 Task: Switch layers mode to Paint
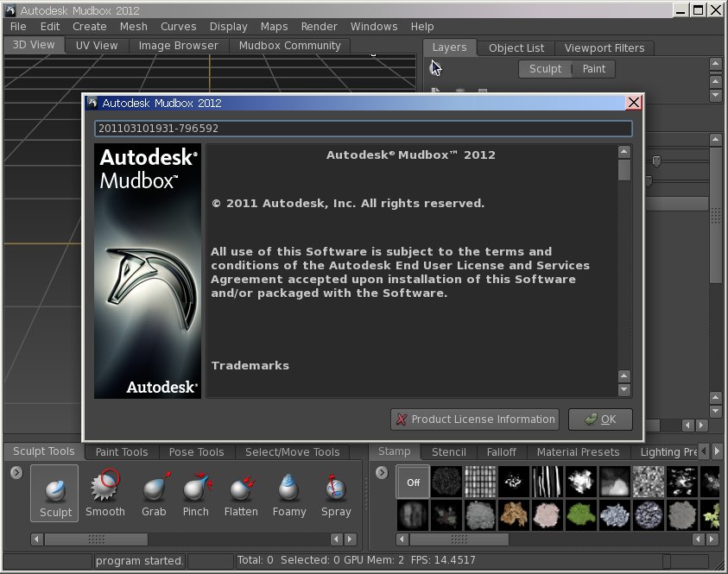pyautogui.click(x=594, y=69)
